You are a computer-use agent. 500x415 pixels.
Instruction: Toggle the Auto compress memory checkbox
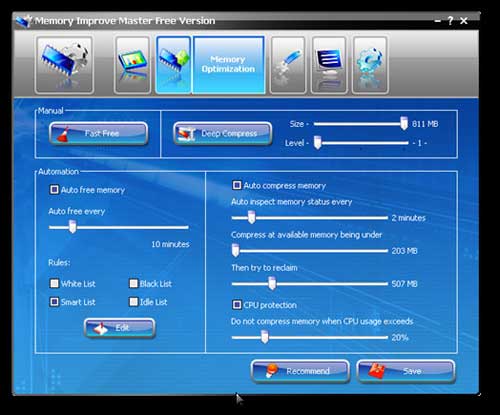coord(237,185)
